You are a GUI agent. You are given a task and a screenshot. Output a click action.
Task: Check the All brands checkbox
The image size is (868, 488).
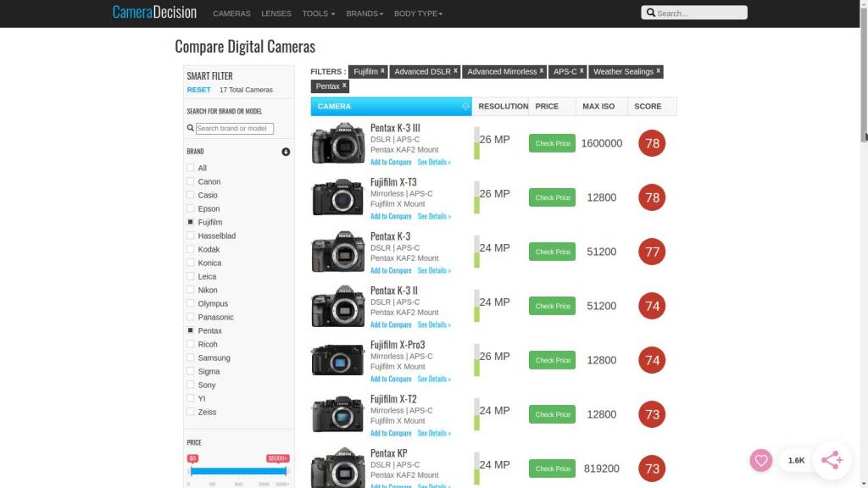pos(191,168)
